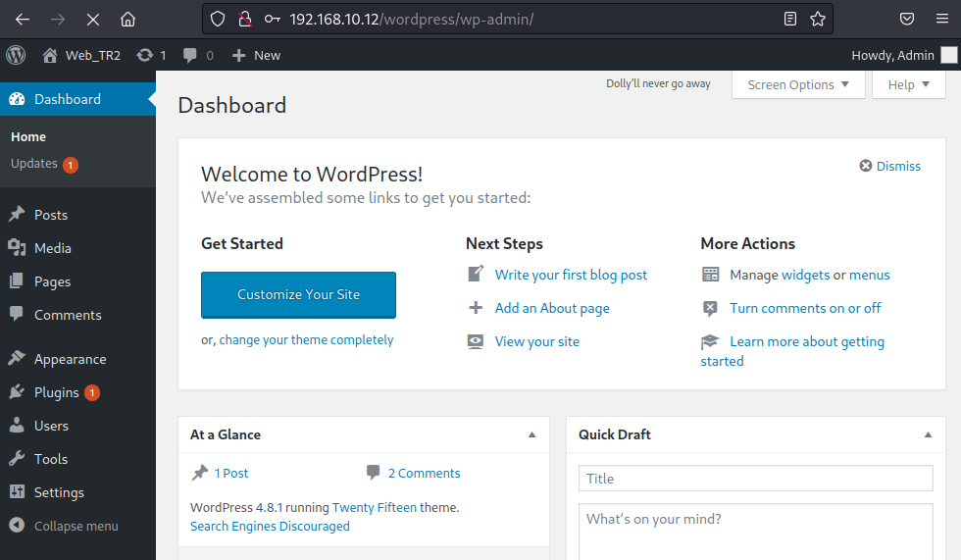Open the Appearance menu in sidebar
The height and width of the screenshot is (560, 961).
coord(70,359)
